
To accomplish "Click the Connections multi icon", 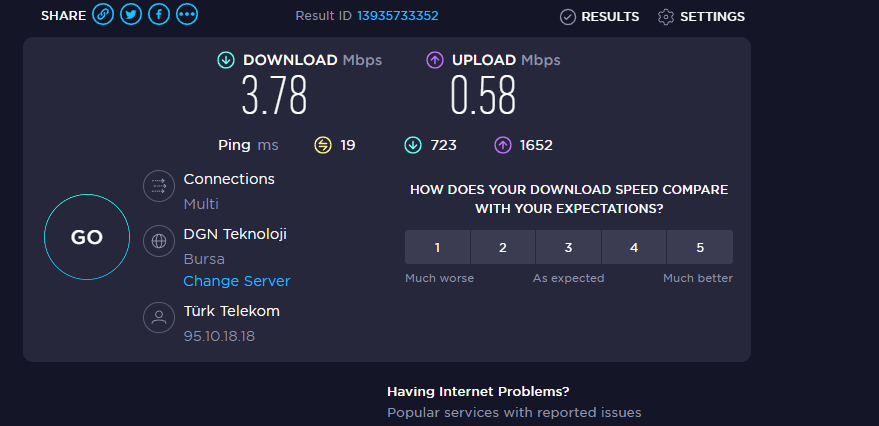I will pos(158,186).
